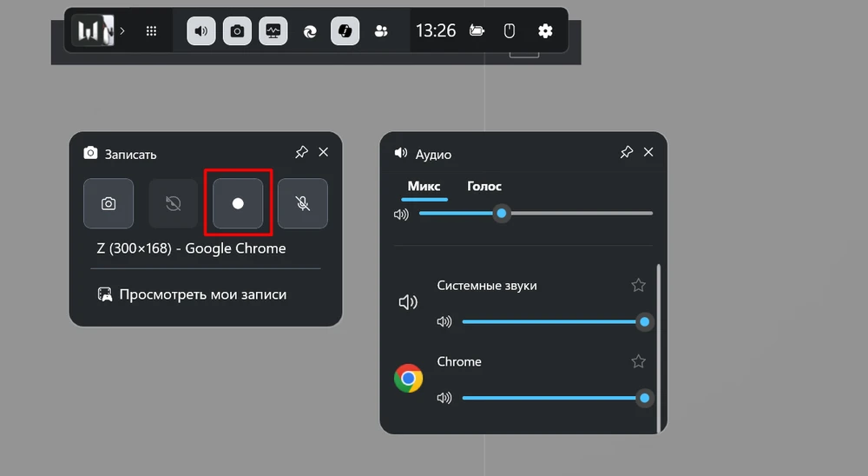Open the widget menu grid icon
Viewport: 868px width, 476px height.
(x=151, y=30)
